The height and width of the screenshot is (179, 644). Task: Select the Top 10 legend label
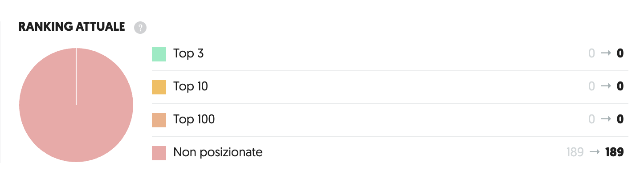click(x=191, y=87)
